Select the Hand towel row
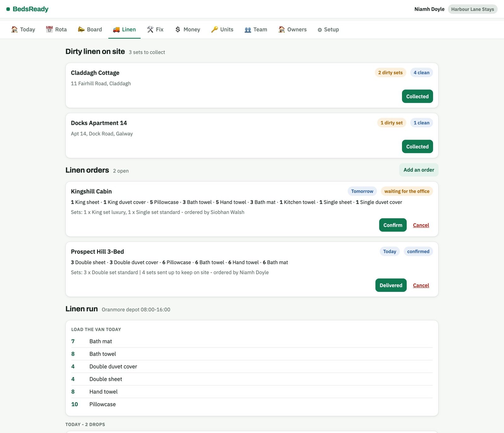Viewport: 504px width, 433px height. click(252, 392)
